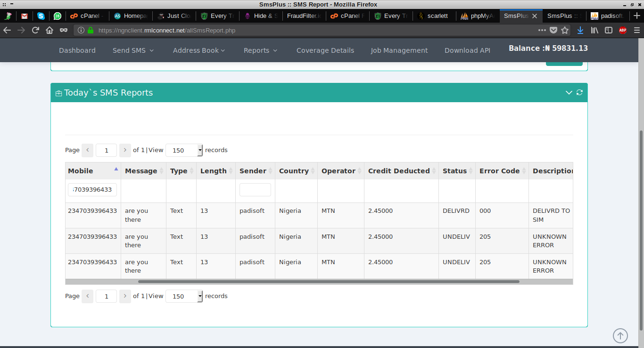This screenshot has height=348, width=644.
Task: Sort the table by Message column
Action: [x=143, y=171]
